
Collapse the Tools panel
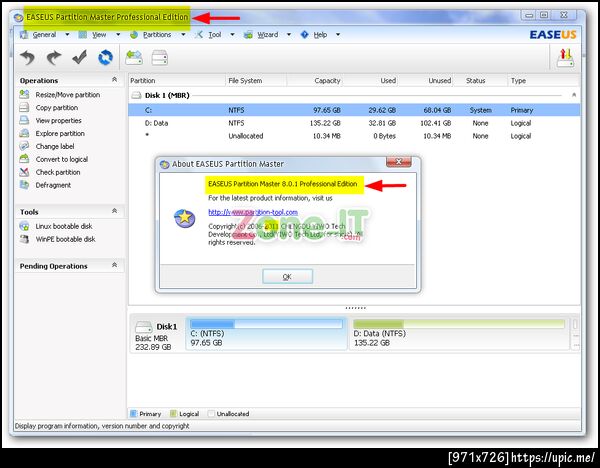[114, 211]
